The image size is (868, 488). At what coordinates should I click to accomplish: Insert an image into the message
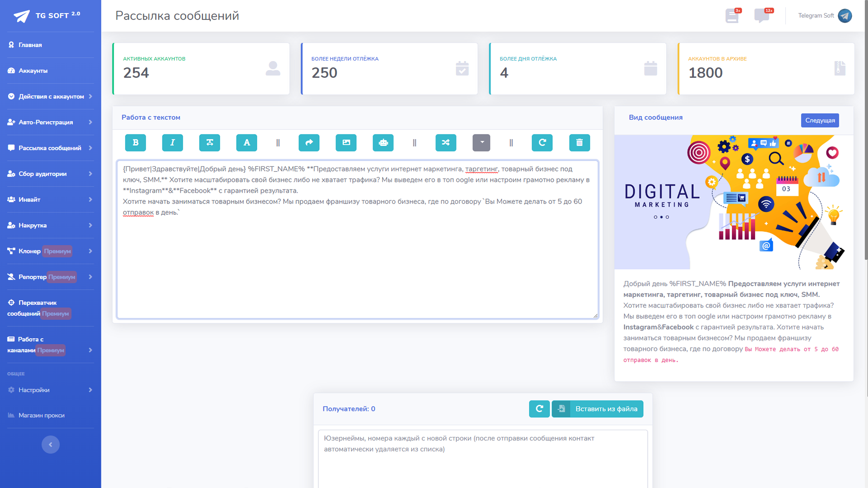pyautogui.click(x=346, y=142)
